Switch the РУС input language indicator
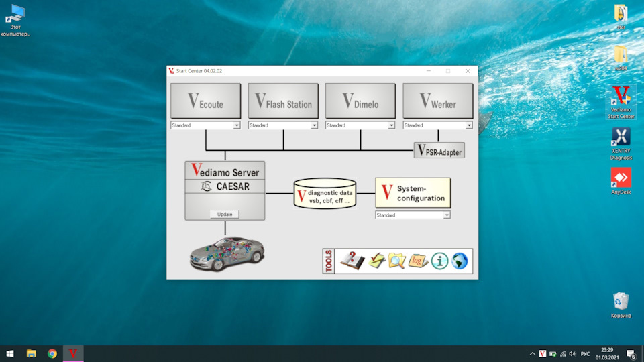The height and width of the screenshot is (362, 644). click(585, 354)
